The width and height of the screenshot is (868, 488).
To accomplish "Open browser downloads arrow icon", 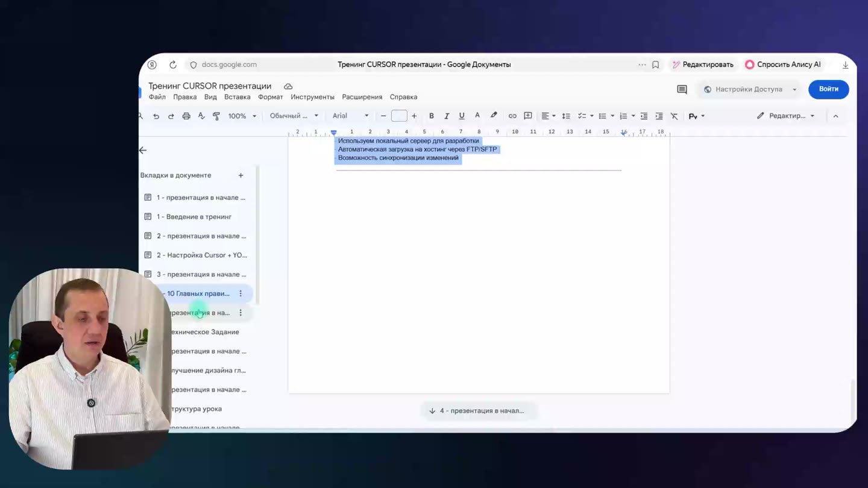I will (845, 64).
